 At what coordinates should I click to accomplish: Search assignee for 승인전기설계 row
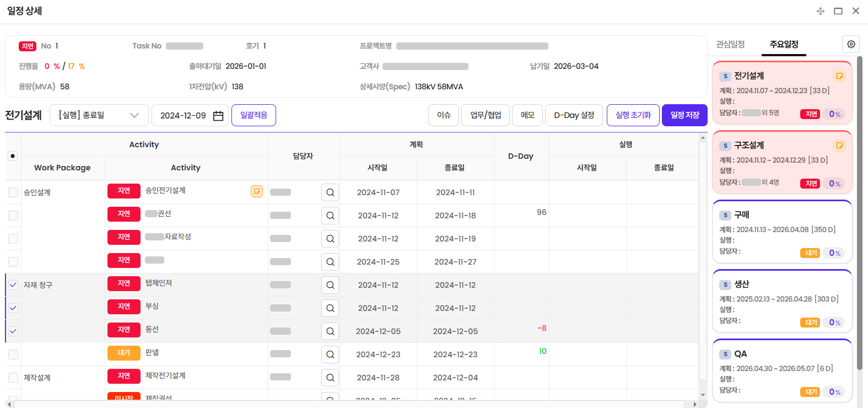pos(330,192)
